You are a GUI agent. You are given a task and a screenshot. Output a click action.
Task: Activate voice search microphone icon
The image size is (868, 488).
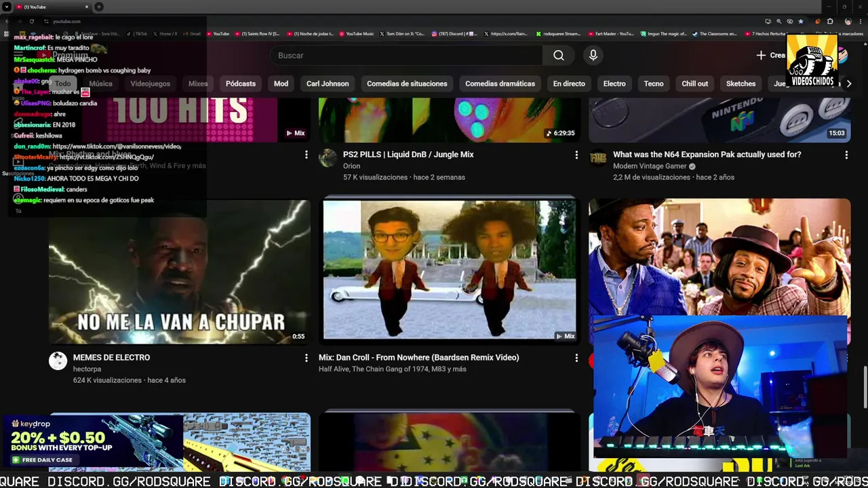(x=593, y=56)
